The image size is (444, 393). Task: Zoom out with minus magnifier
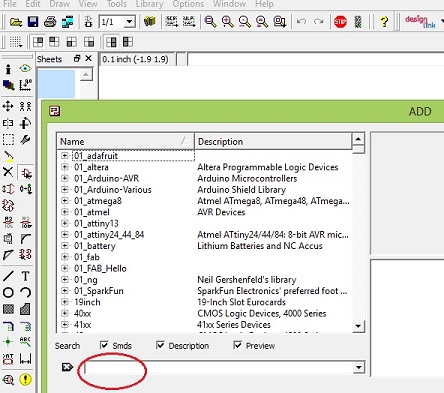245,22
